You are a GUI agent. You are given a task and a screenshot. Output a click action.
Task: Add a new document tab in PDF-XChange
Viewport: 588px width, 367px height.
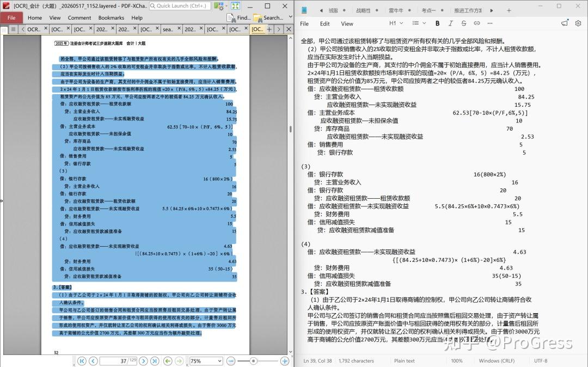269,29
